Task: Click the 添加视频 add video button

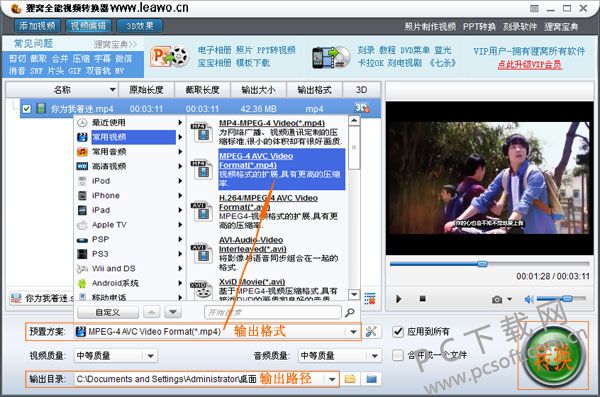Action: pos(37,26)
